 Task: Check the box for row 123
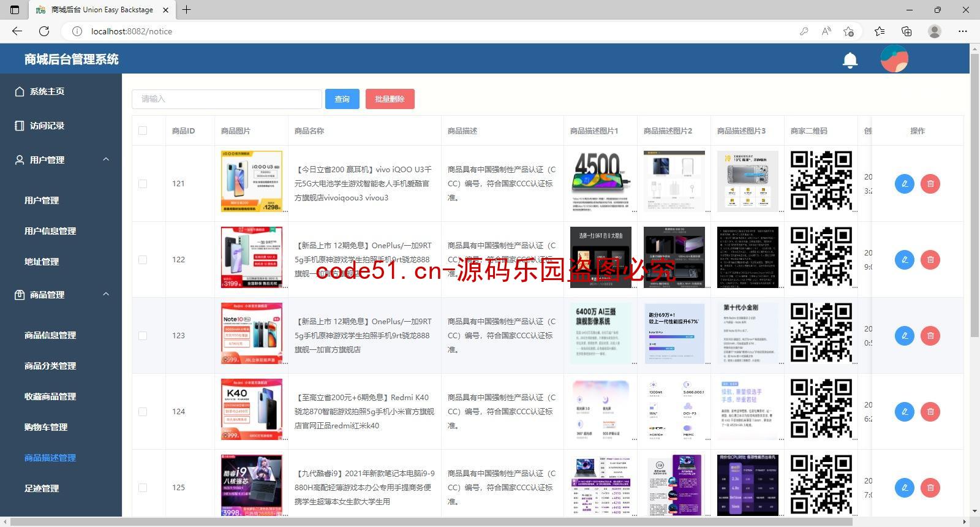coord(143,336)
